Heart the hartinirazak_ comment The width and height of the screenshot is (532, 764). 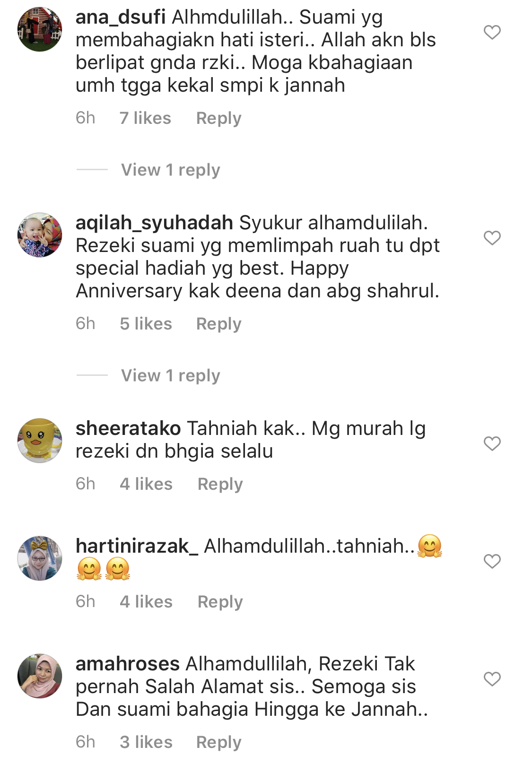492,561
